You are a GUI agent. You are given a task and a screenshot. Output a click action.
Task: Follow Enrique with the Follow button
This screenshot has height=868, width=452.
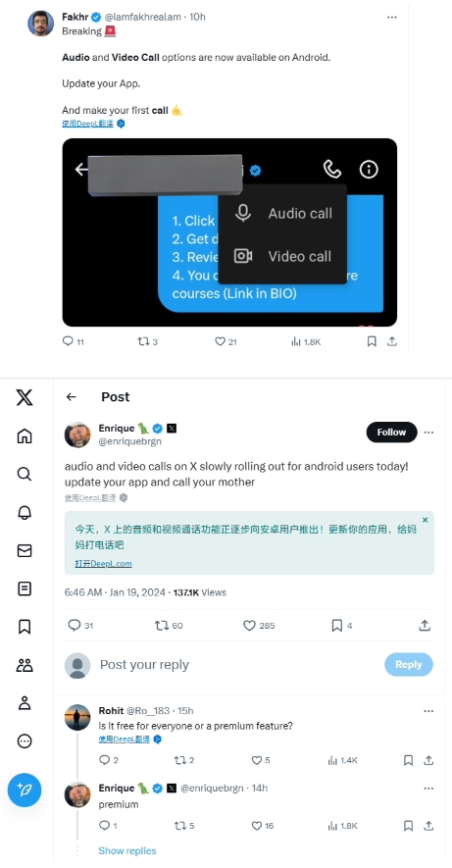click(x=391, y=433)
